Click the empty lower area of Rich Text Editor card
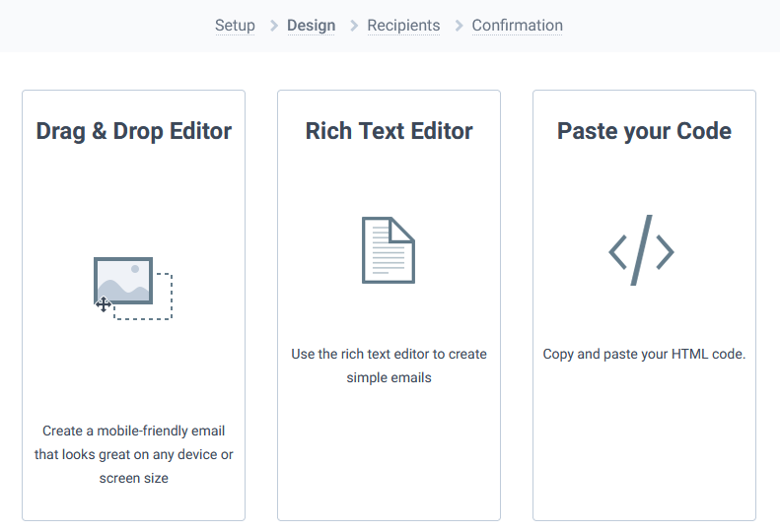Image resolution: width=780 pixels, height=532 pixels. (x=389, y=452)
